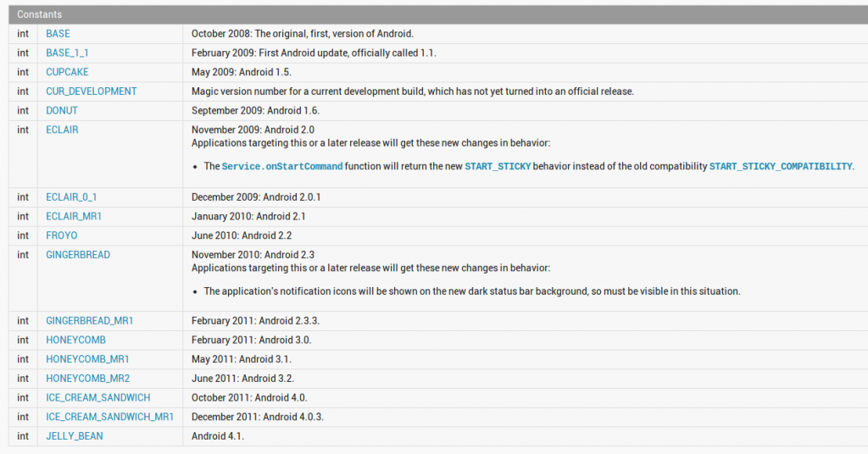Viewport: 868px width, 454px height.
Task: Open the ICE_CREAM_SANDWICH constant link
Action: click(98, 397)
